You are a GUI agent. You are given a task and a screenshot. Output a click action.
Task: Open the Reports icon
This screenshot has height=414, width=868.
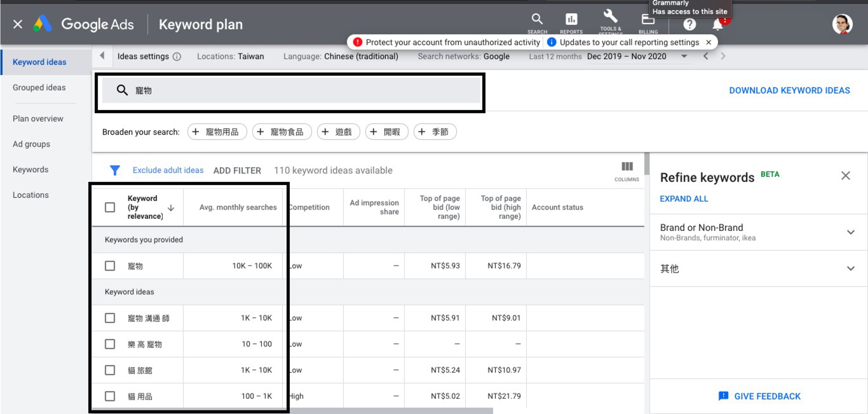pos(571,20)
